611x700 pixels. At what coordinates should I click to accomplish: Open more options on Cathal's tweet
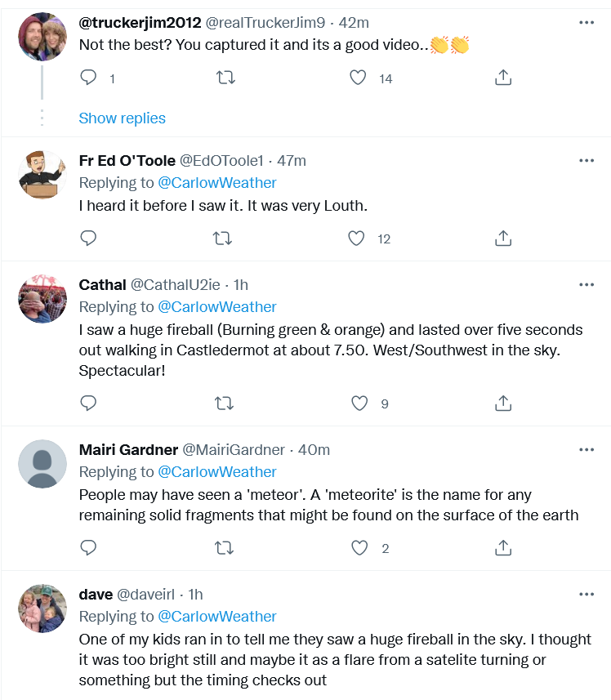[x=586, y=284]
